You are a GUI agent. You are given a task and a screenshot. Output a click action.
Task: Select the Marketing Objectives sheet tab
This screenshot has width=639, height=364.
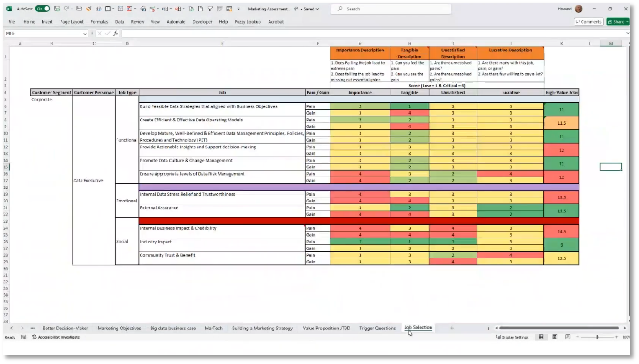pyautogui.click(x=119, y=328)
